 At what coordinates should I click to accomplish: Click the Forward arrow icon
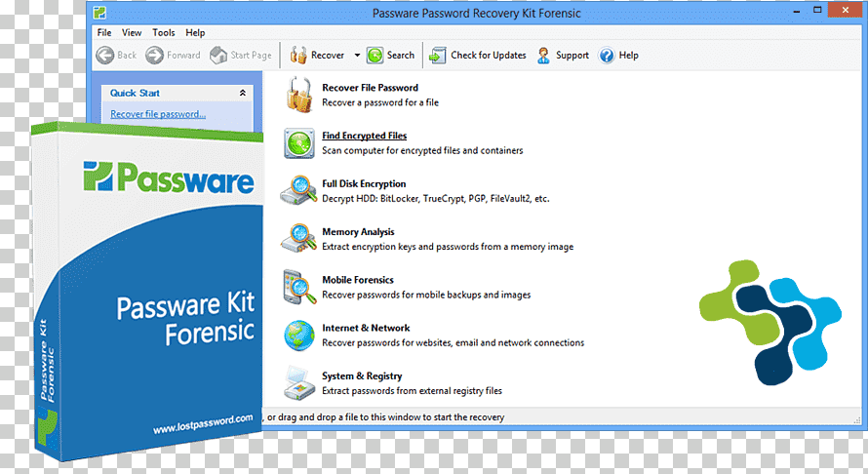click(154, 56)
